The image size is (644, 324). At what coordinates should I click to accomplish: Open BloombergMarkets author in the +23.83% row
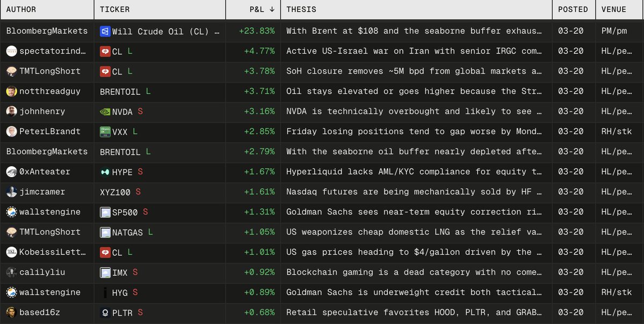47,31
